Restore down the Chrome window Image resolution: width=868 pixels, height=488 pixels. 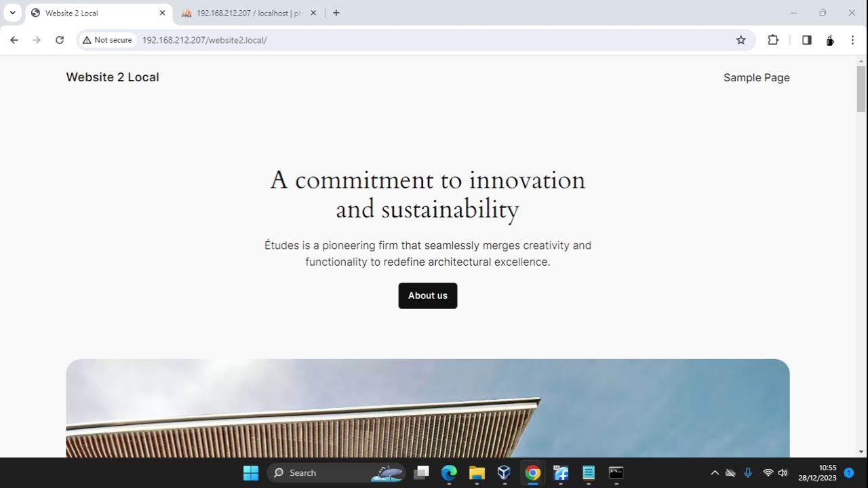tap(823, 13)
